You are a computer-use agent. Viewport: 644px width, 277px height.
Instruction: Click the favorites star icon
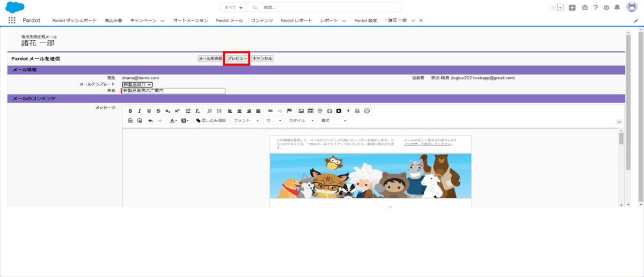553,8
